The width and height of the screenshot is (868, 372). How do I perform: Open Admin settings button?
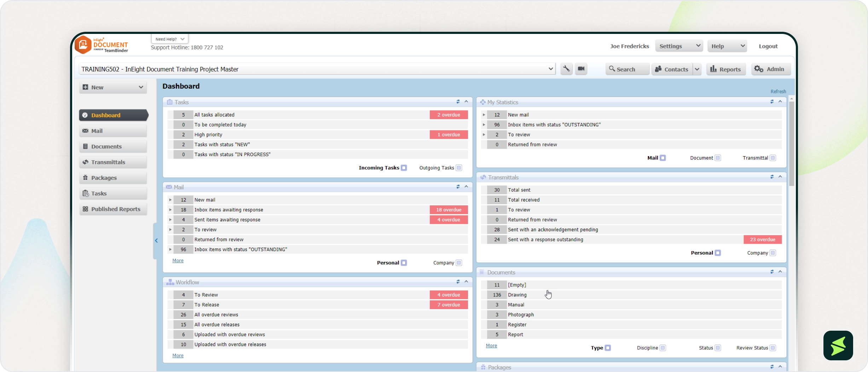point(771,69)
